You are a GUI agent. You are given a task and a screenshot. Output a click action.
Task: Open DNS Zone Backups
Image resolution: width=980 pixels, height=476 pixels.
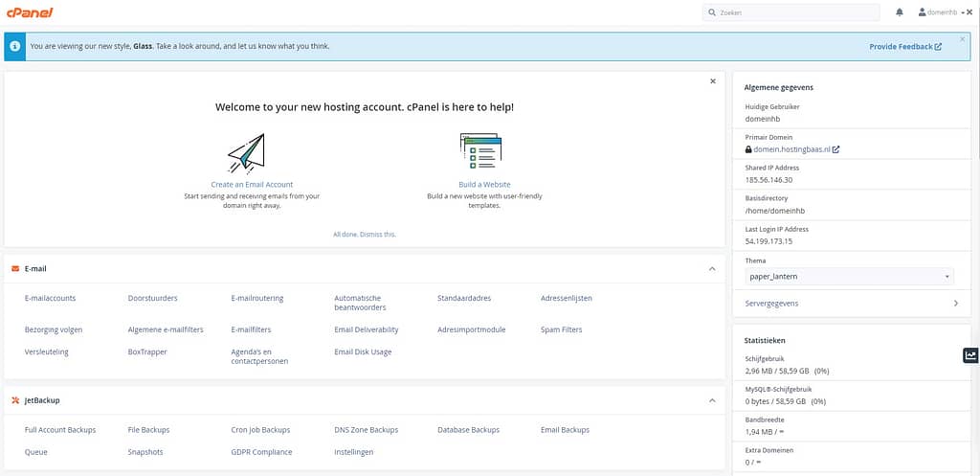[x=367, y=430]
